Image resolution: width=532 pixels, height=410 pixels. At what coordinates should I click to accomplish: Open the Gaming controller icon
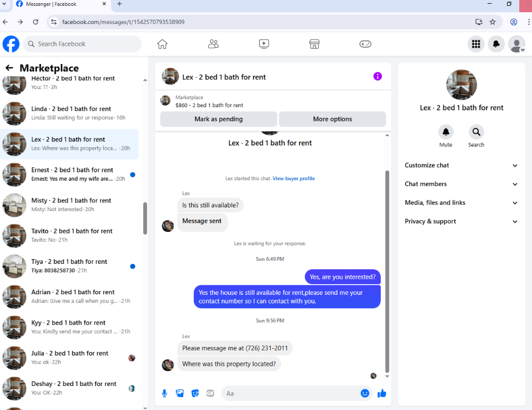[x=365, y=44]
